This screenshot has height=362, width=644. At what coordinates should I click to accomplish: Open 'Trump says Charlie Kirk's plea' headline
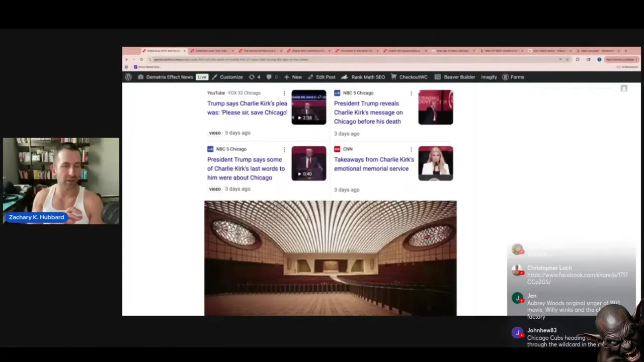pyautogui.click(x=247, y=108)
